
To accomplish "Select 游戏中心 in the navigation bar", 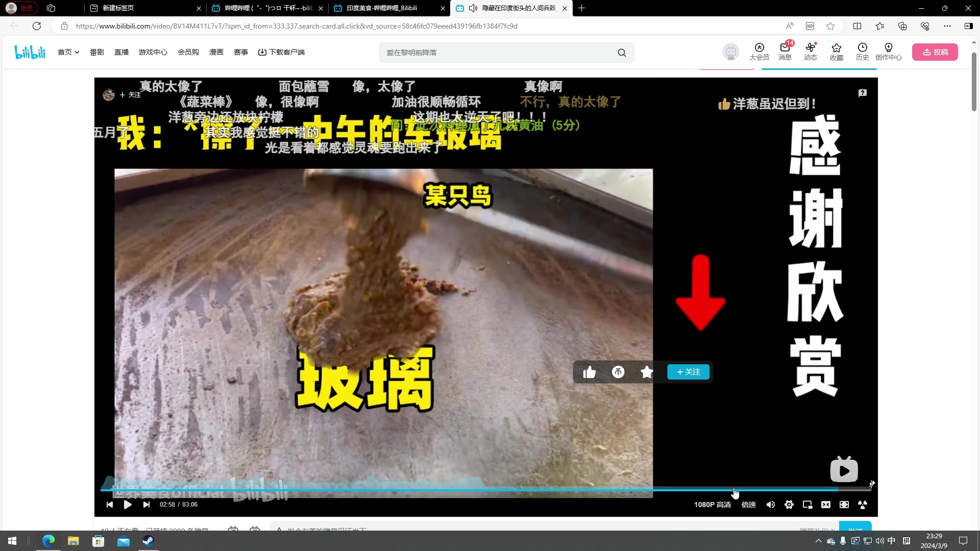I will point(153,52).
